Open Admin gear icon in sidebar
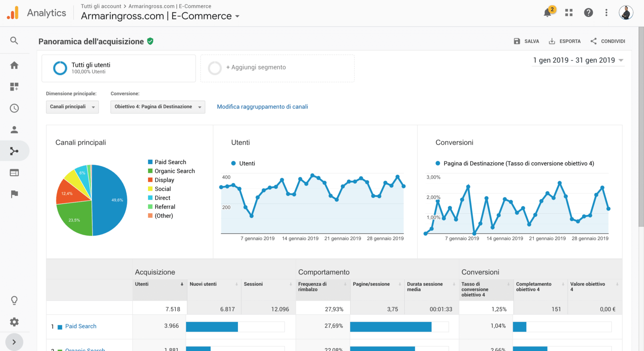 14,322
